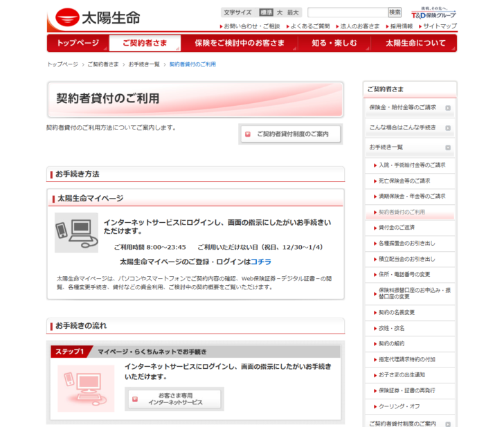Image resolution: width=504 pixels, height=427 pixels.
Task: Click the red icon on ご契約者貸付制度のご案内 button
Action: tap(248, 134)
